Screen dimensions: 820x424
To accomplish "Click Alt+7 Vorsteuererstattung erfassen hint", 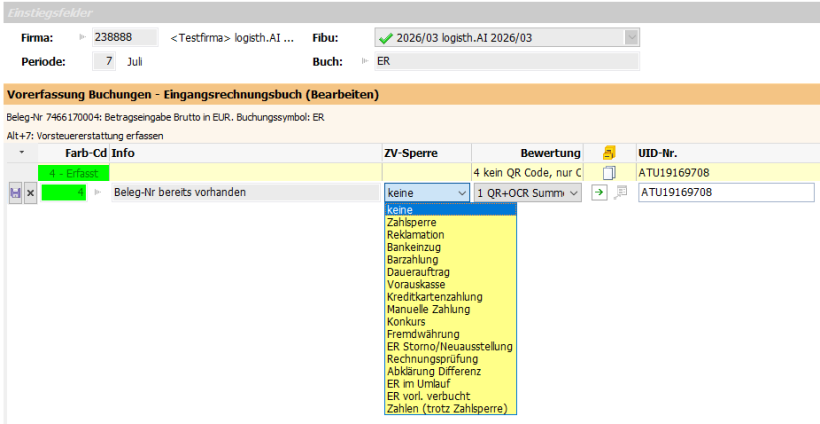I will (85, 136).
